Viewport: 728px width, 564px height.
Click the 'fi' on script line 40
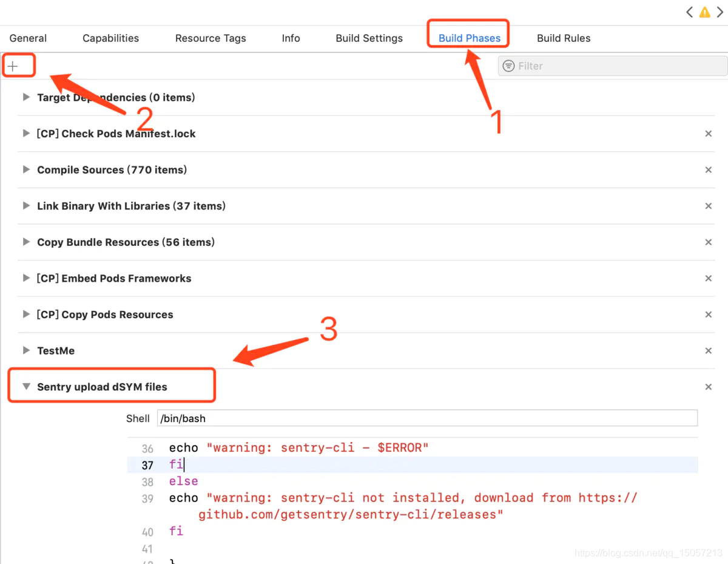point(176,531)
